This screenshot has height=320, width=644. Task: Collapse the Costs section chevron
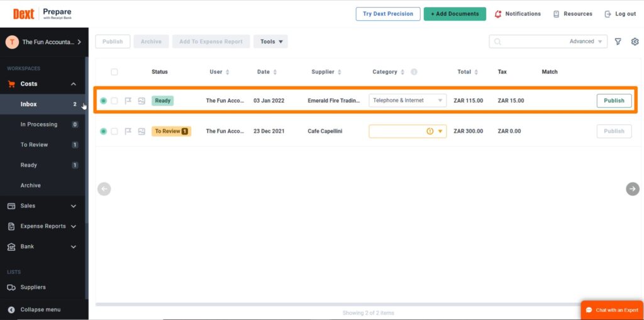point(74,84)
